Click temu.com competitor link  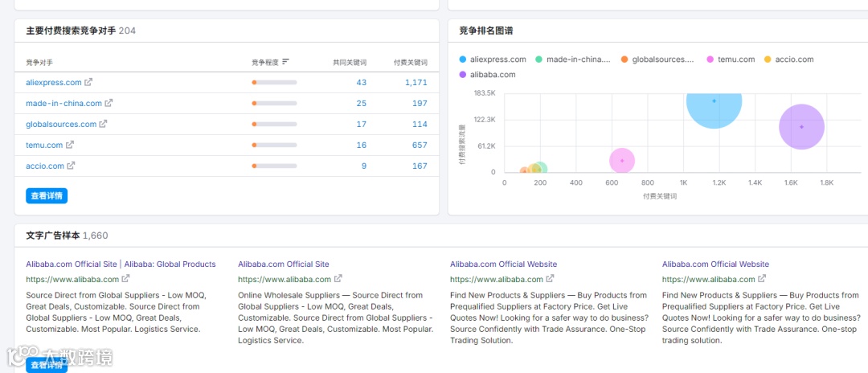[44, 145]
